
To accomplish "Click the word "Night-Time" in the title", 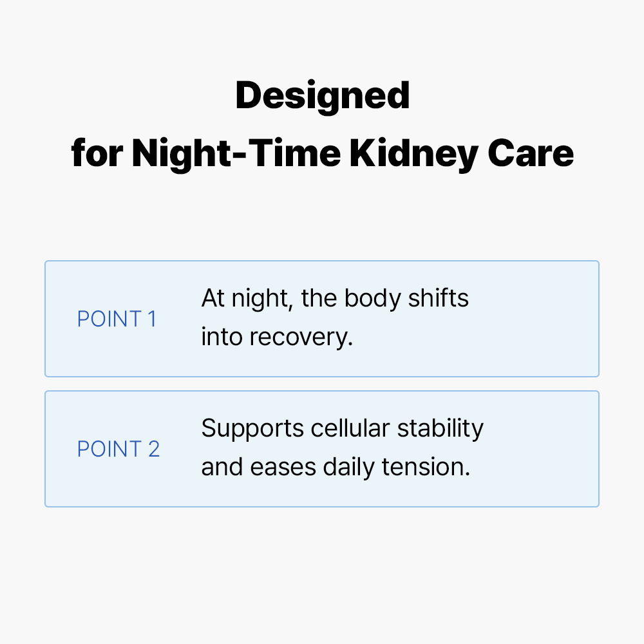I will coord(235,154).
